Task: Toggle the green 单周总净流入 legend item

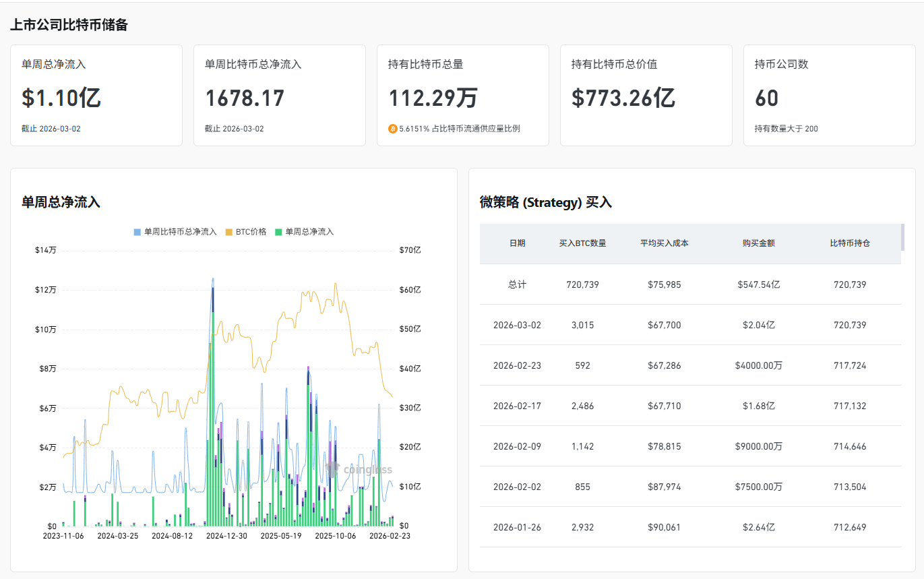Action: [x=304, y=232]
